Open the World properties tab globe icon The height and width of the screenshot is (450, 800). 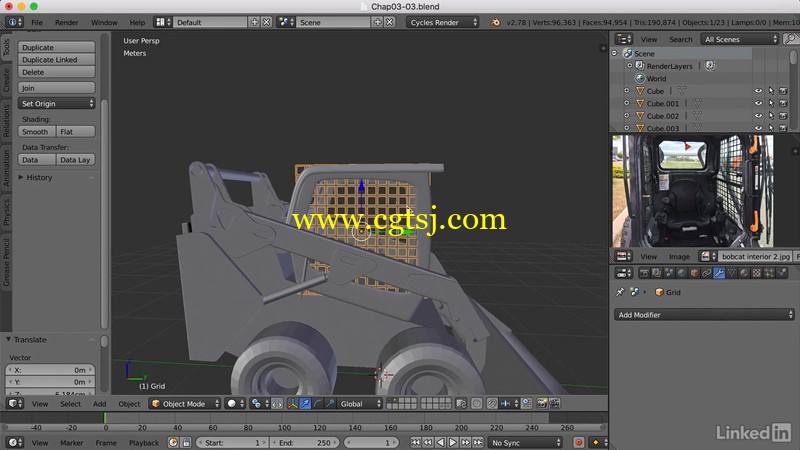click(682, 273)
